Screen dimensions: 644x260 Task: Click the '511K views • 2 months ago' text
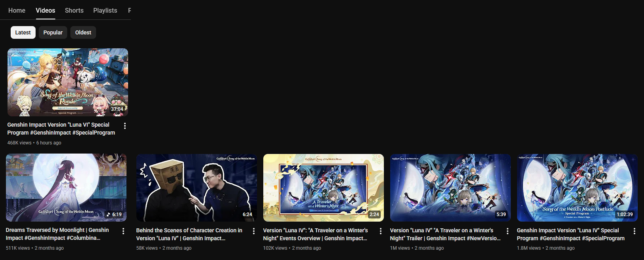click(35, 248)
